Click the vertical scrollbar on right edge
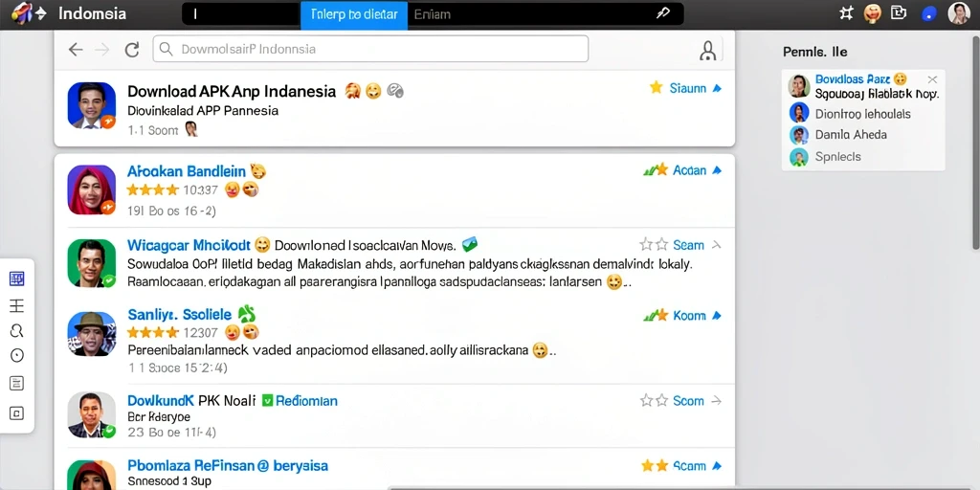980x490 pixels. tap(974, 144)
